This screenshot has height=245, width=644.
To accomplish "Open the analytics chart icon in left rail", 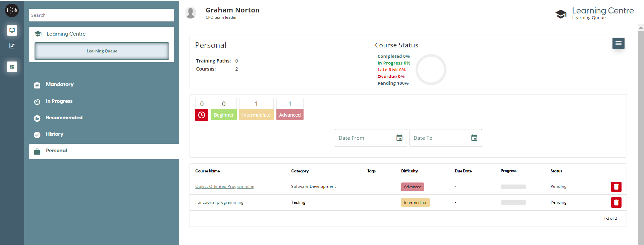I will click(12, 46).
